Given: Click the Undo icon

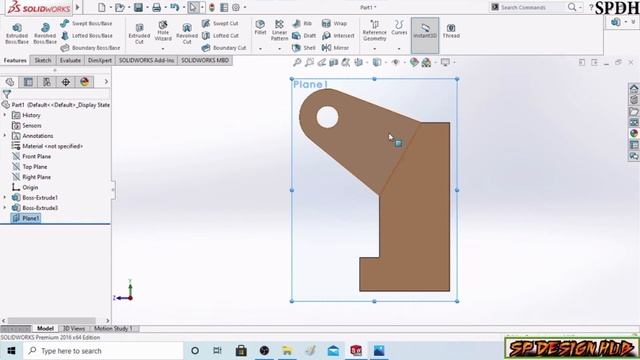Looking at the screenshot, I should (x=175, y=7).
